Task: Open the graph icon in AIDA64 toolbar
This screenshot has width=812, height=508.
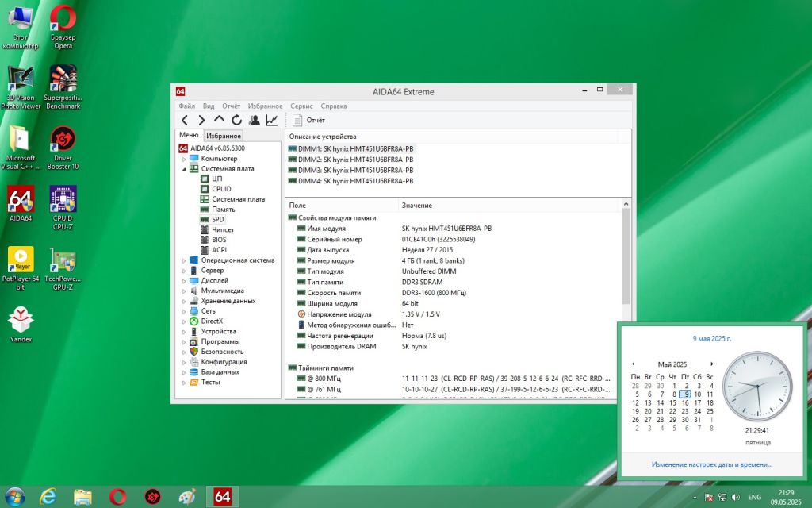Action: click(272, 121)
